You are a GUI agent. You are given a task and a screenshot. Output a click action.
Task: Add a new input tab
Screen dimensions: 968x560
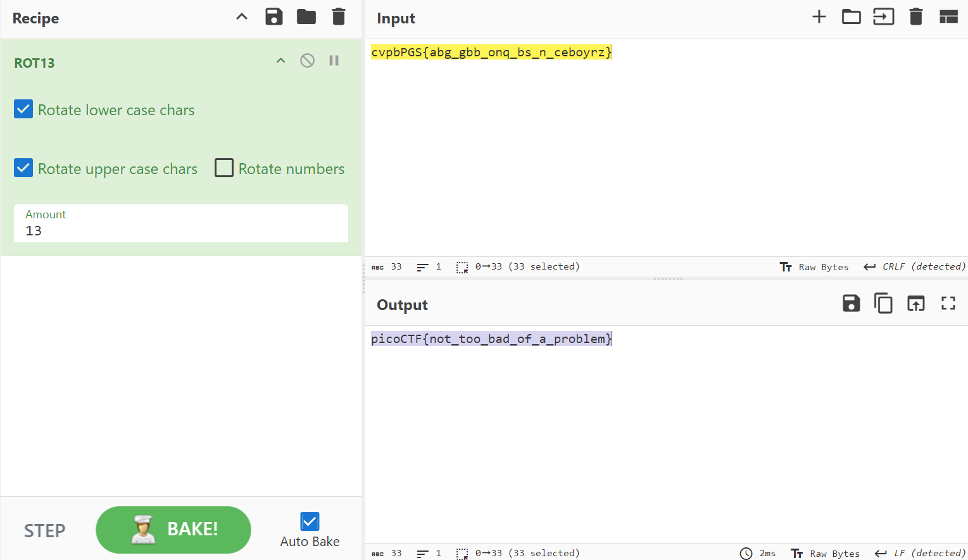[819, 17]
